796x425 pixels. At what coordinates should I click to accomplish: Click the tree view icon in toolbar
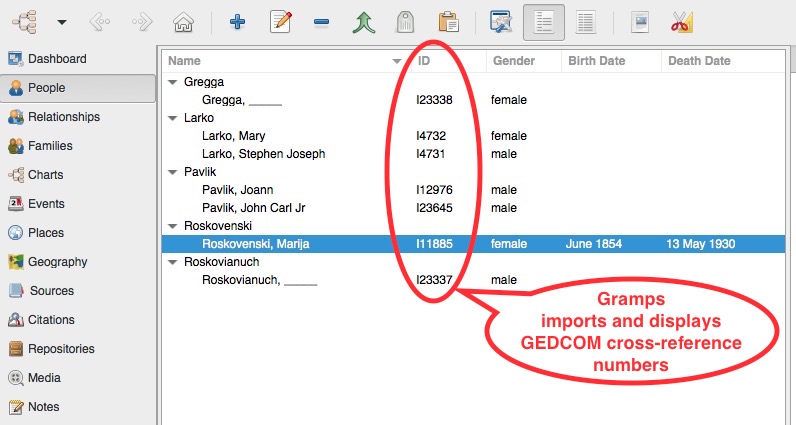pos(25,22)
